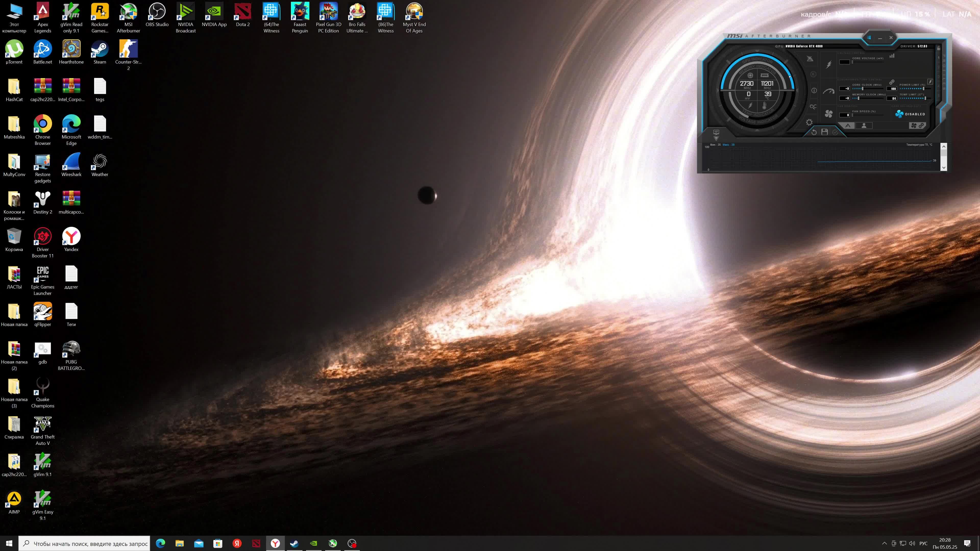Screen dimensions: 980x551
Task: Show hidden system tray icons chevron
Action: pos(884,543)
